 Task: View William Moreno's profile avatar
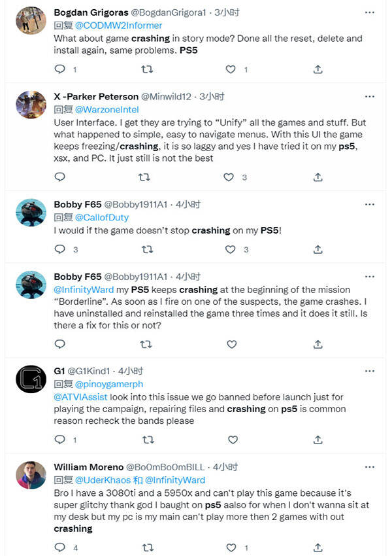(x=30, y=475)
